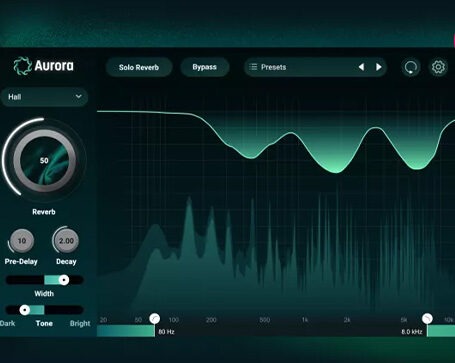Click the Decay knob showing 2.00

[66, 241]
